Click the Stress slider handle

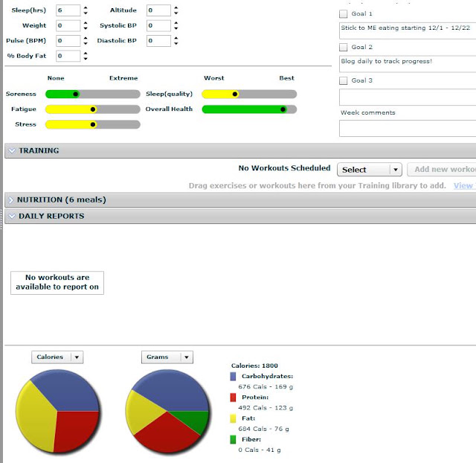[x=93, y=124]
